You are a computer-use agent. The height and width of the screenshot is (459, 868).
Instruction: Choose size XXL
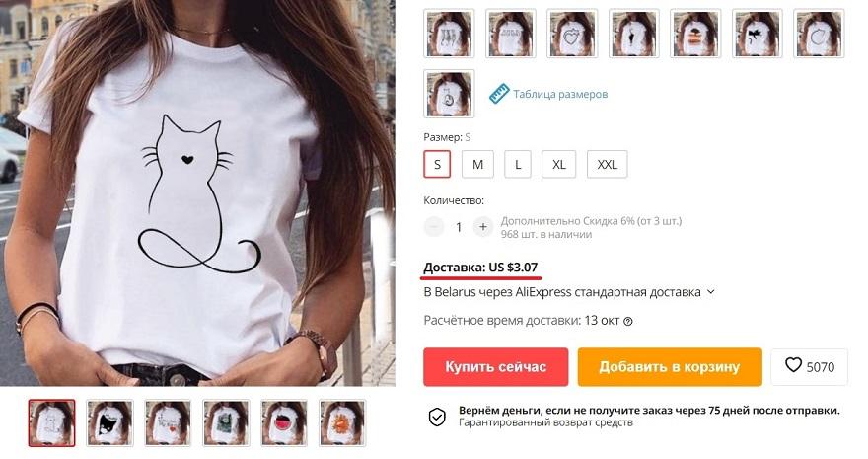(608, 164)
